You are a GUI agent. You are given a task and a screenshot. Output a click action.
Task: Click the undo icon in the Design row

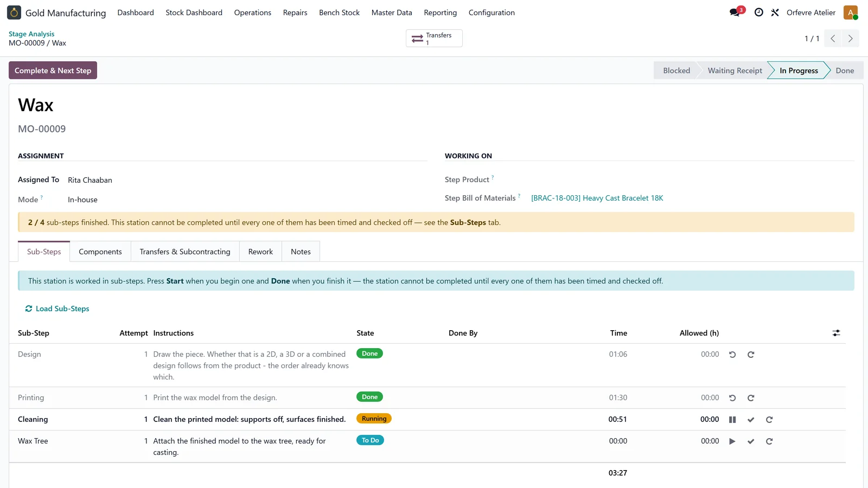pos(732,355)
